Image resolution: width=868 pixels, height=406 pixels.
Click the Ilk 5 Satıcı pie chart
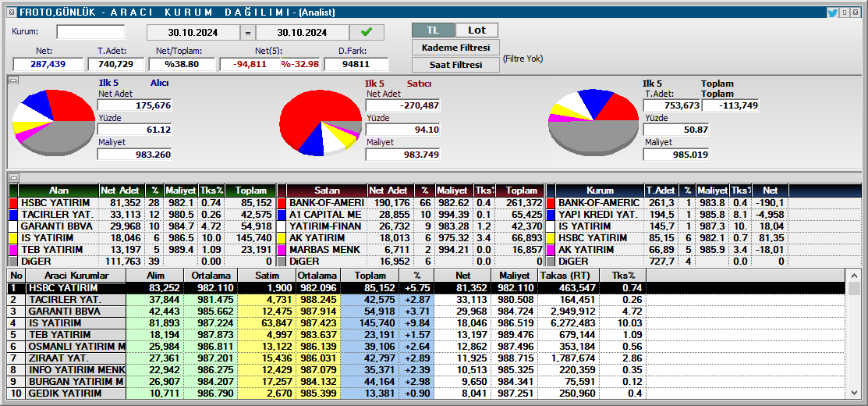tap(321, 123)
